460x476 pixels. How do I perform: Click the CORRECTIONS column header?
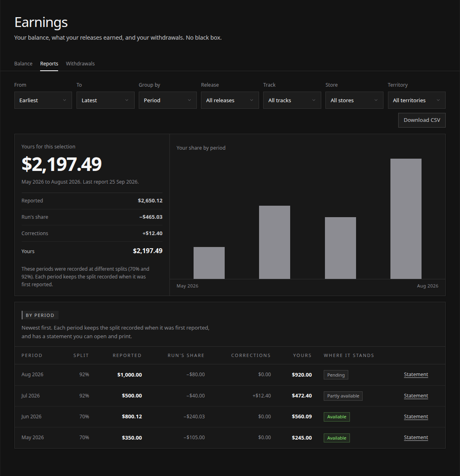click(250, 355)
